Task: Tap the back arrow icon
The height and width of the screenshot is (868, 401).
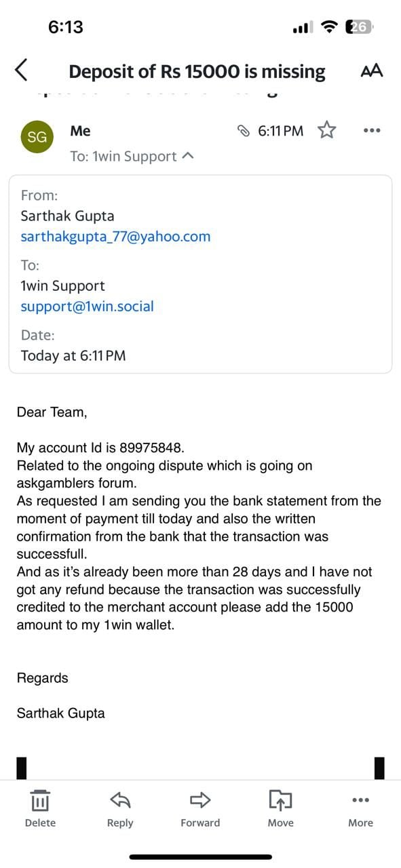Action: [22, 71]
